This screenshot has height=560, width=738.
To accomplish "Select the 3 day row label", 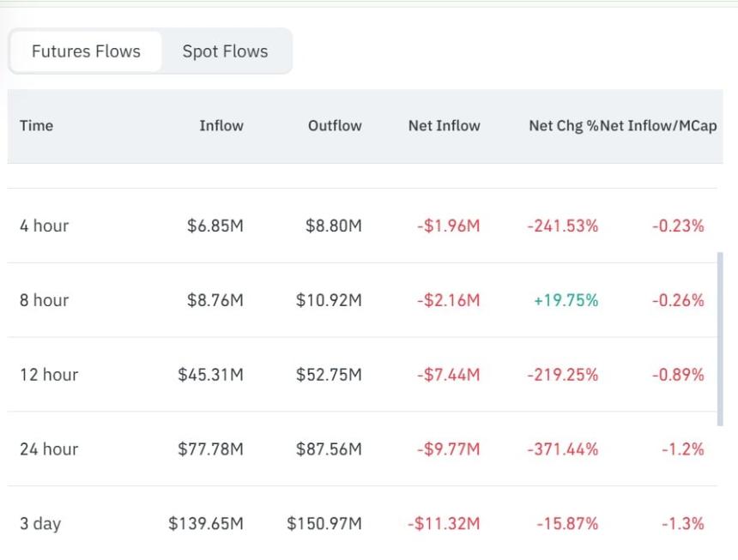I will coord(40,524).
